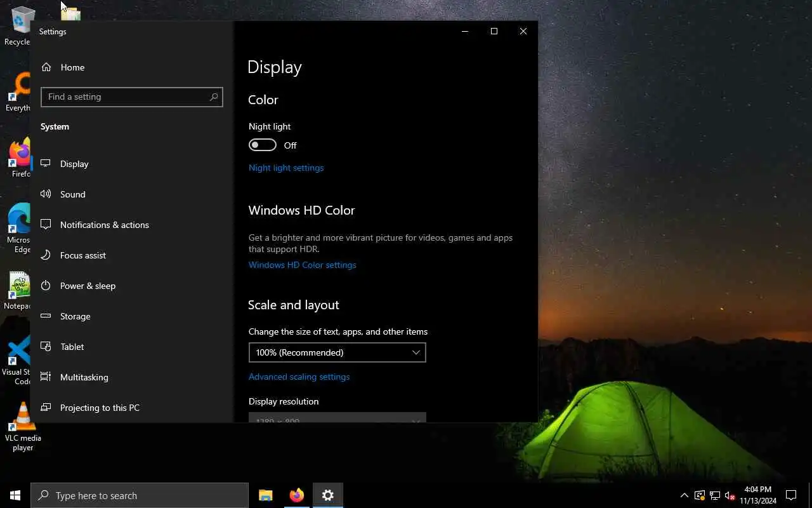Viewport: 812px width, 508px height.
Task: Open Tablet settings
Action: [132, 347]
